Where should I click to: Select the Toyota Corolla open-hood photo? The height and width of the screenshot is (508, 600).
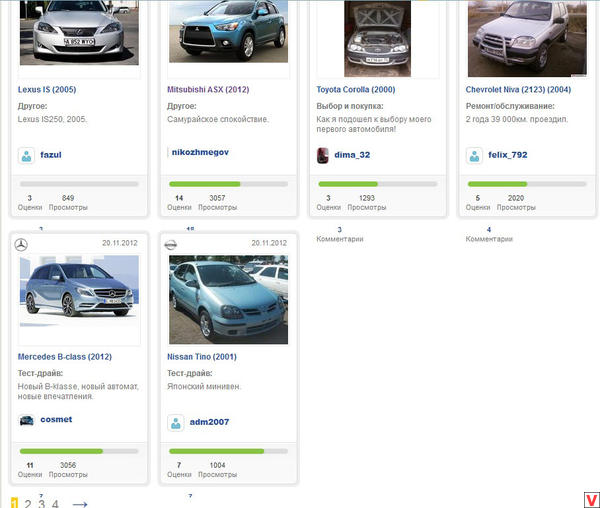pos(377,39)
